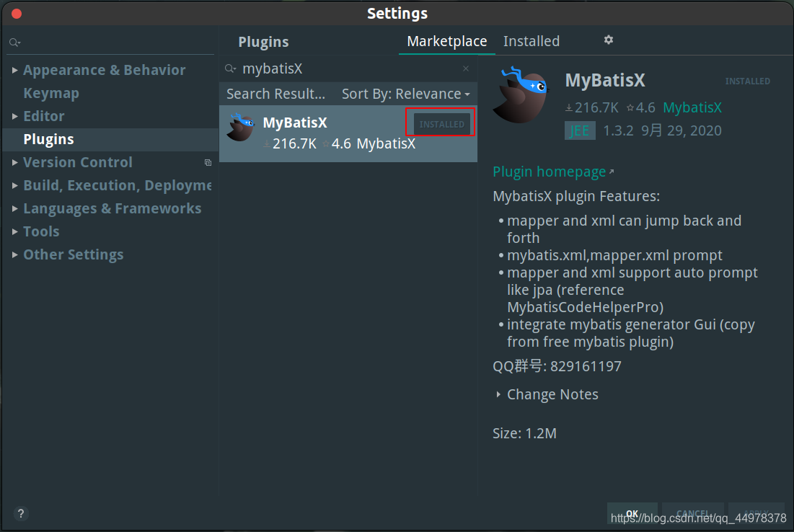The width and height of the screenshot is (794, 532).
Task: Click the red window close dot
Action: (x=16, y=14)
